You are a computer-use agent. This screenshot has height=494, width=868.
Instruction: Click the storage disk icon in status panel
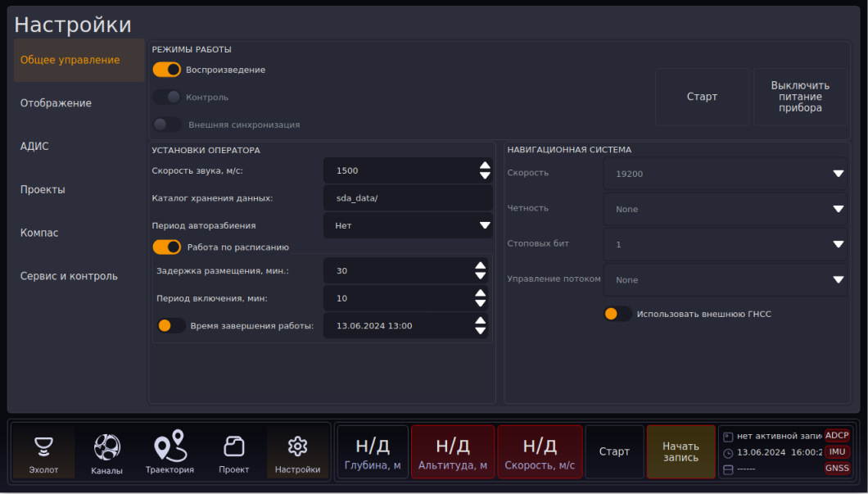tap(728, 469)
